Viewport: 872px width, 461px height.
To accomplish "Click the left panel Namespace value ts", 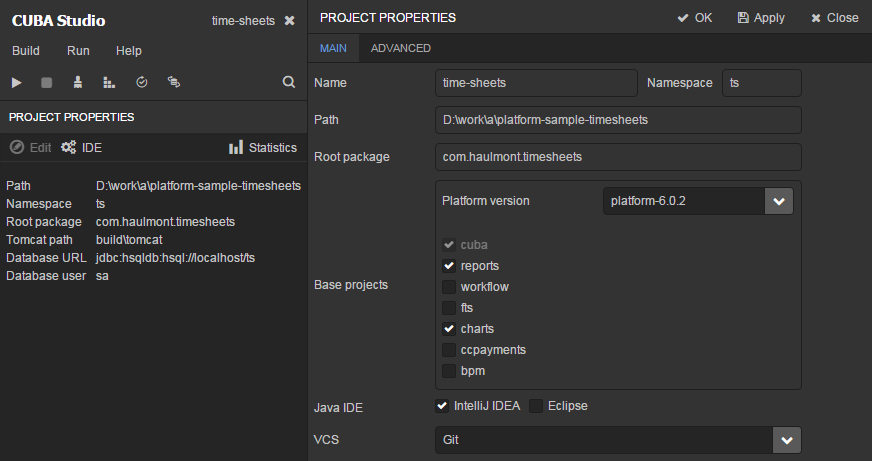I will pyautogui.click(x=101, y=204).
